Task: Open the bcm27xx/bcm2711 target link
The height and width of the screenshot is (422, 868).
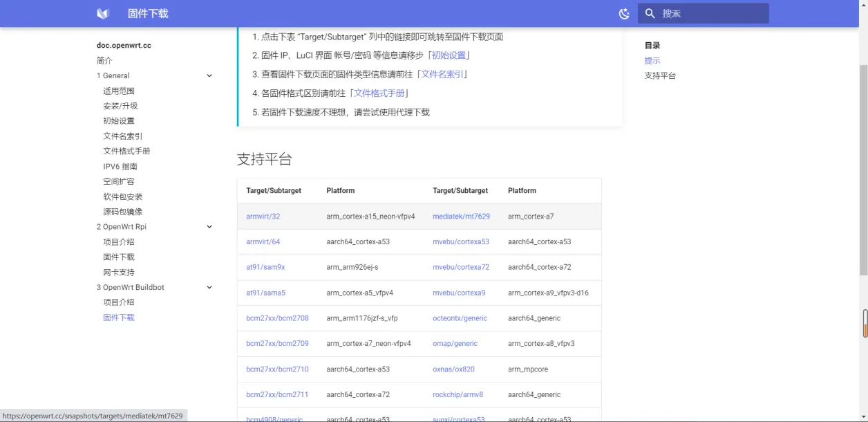Action: [x=277, y=395]
